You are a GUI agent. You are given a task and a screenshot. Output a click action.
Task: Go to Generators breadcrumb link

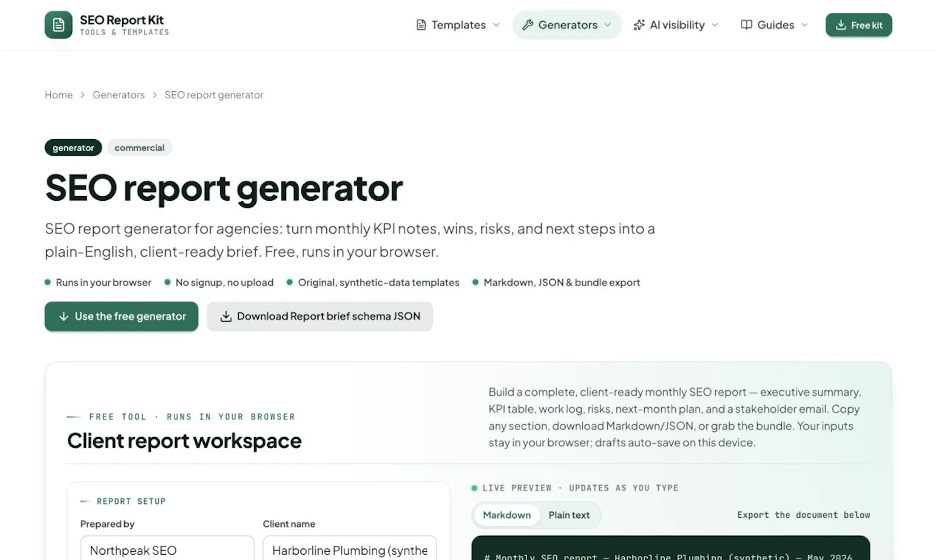click(118, 95)
